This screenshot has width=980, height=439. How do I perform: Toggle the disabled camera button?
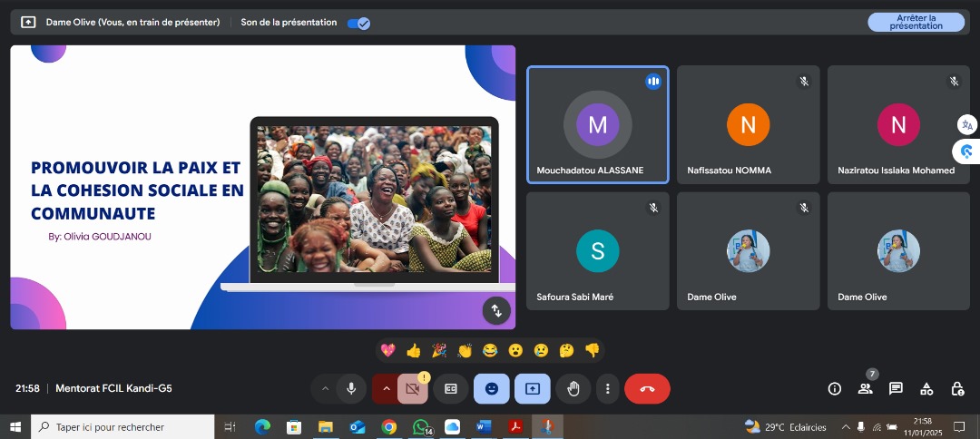coord(412,389)
